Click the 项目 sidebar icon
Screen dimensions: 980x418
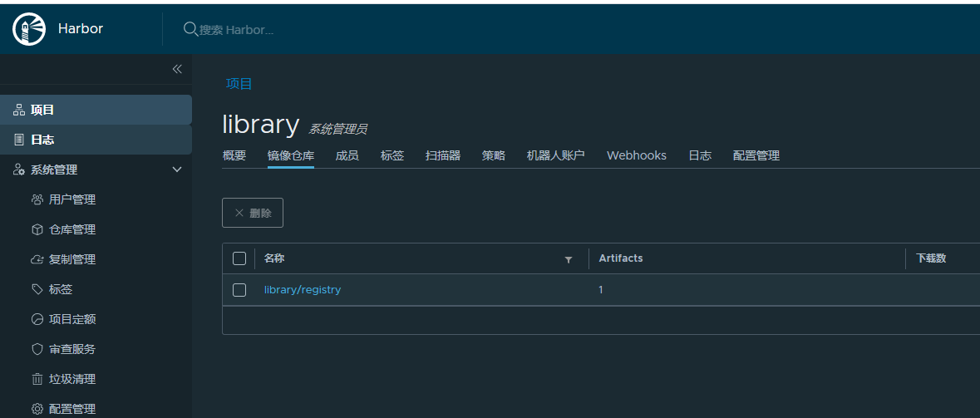19,110
